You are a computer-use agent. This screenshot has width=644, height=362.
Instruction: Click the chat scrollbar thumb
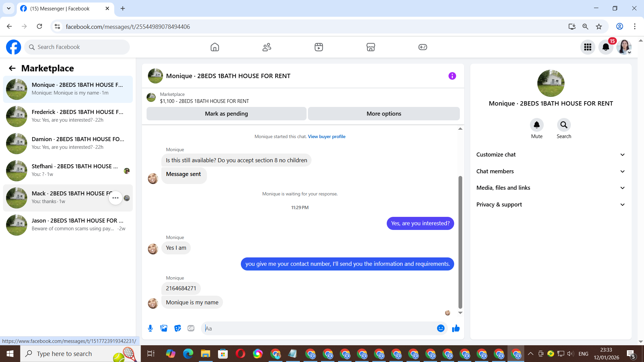pyautogui.click(x=460, y=241)
